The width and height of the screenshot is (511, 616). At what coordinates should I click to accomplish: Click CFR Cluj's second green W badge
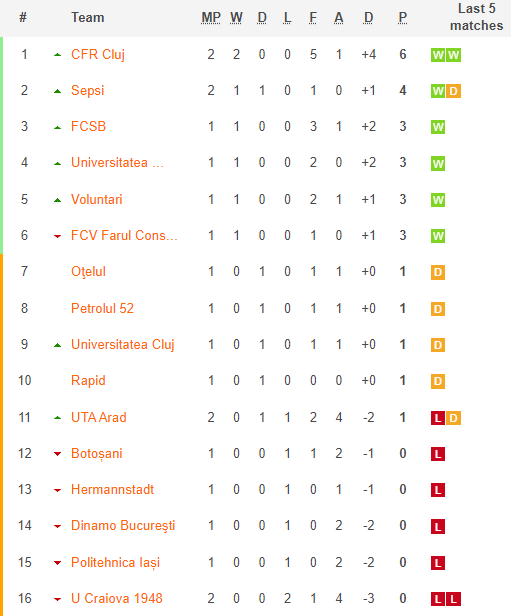[453, 55]
